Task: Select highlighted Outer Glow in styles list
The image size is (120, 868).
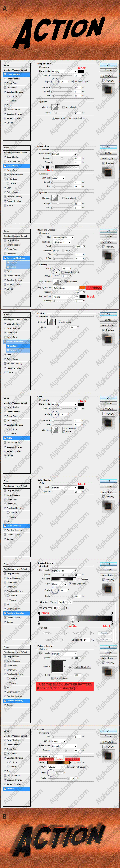Action: 17,166
